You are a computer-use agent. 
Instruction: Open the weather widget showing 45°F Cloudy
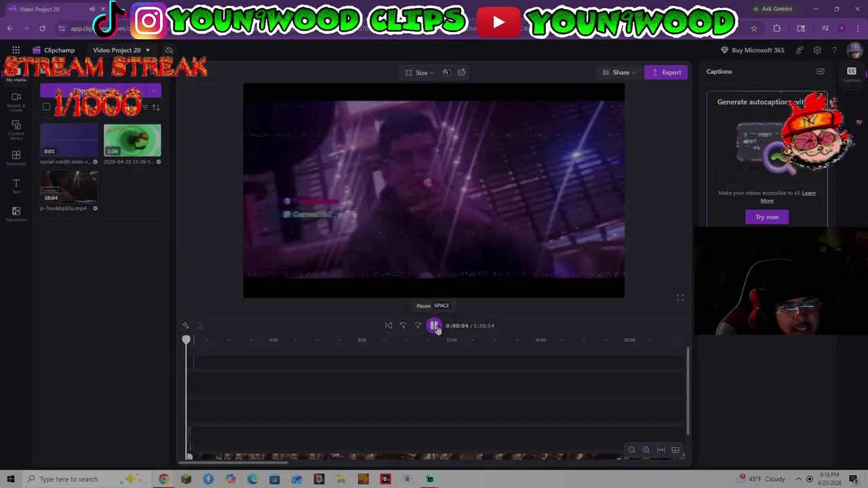click(x=760, y=479)
